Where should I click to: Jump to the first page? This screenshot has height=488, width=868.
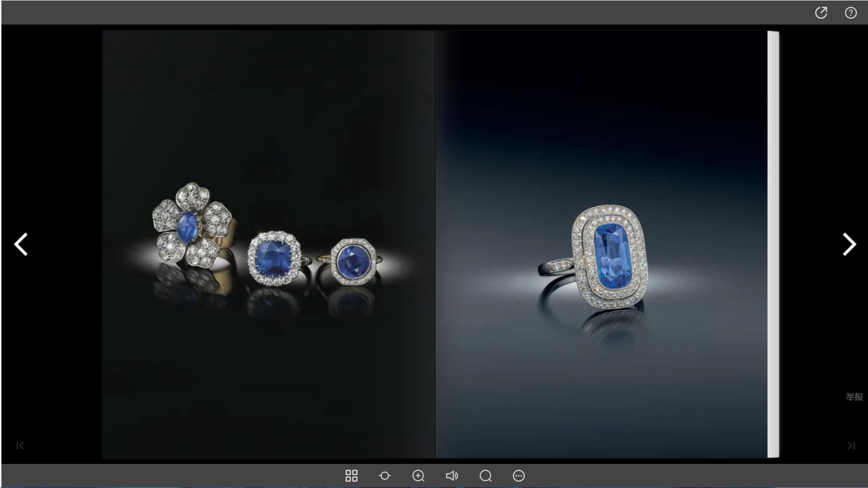click(x=20, y=446)
